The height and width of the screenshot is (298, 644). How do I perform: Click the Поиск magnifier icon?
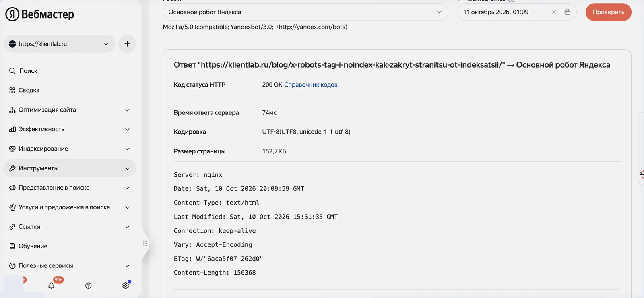pyautogui.click(x=12, y=71)
